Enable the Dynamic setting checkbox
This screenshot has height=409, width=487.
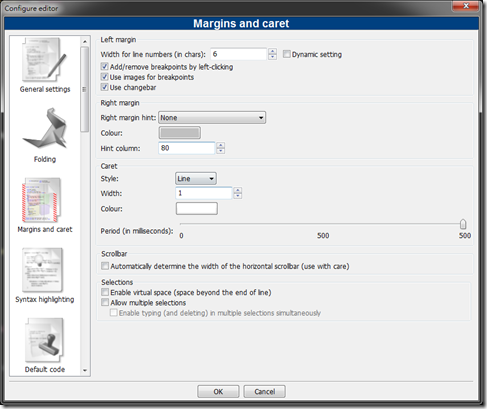[x=287, y=54]
